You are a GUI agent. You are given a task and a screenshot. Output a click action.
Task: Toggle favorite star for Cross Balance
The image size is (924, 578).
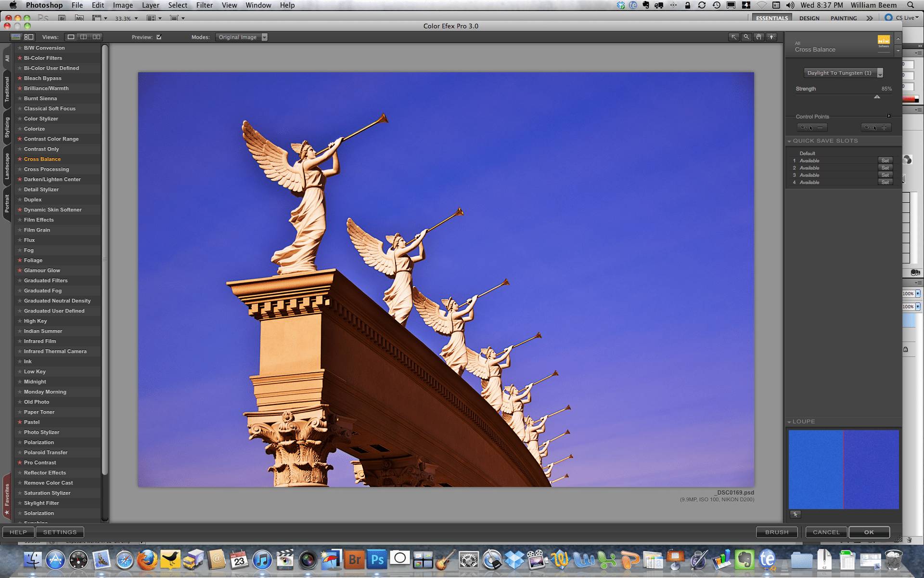(20, 159)
